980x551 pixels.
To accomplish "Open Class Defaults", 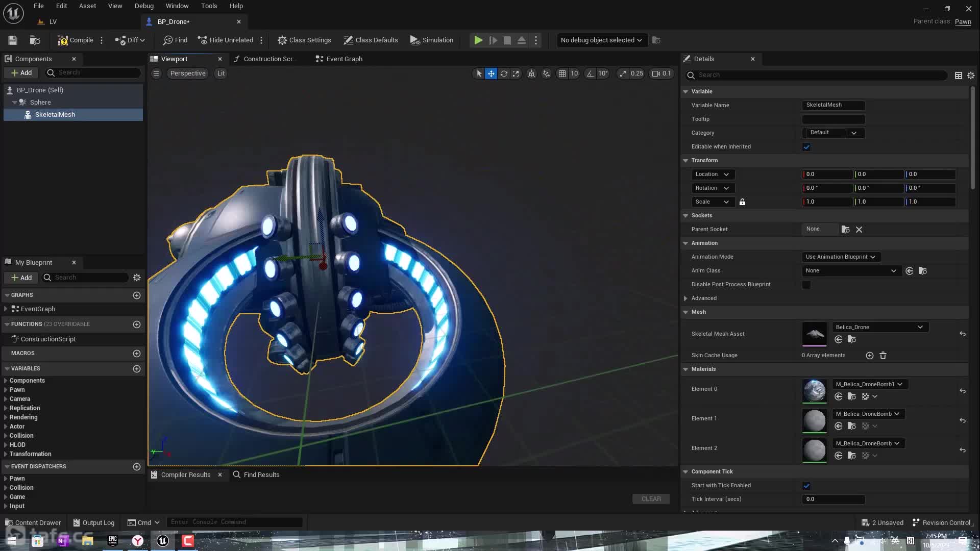I will click(371, 40).
